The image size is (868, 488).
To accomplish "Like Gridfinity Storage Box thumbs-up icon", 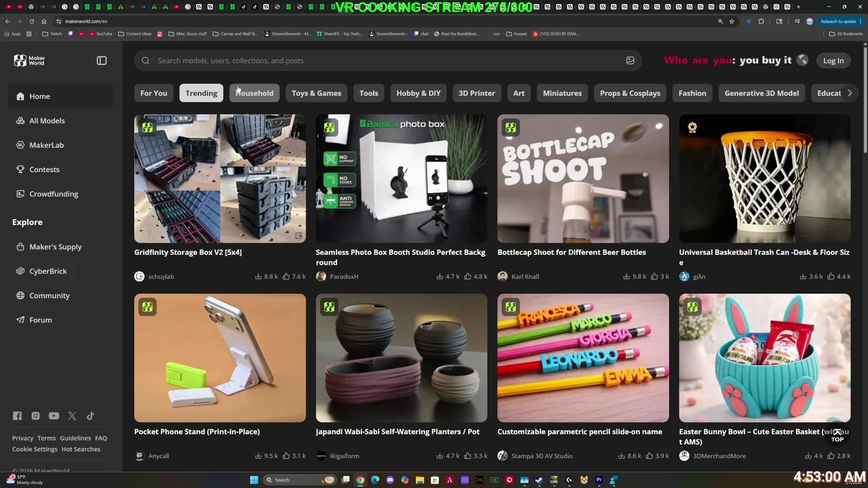I will [285, 277].
